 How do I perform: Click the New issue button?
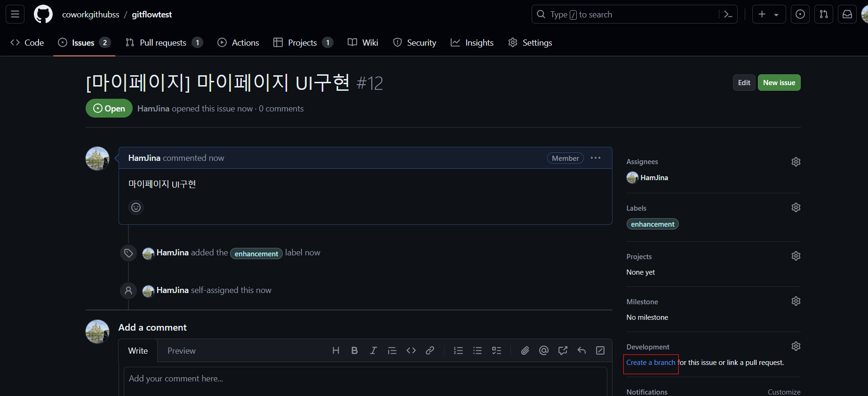pos(779,83)
